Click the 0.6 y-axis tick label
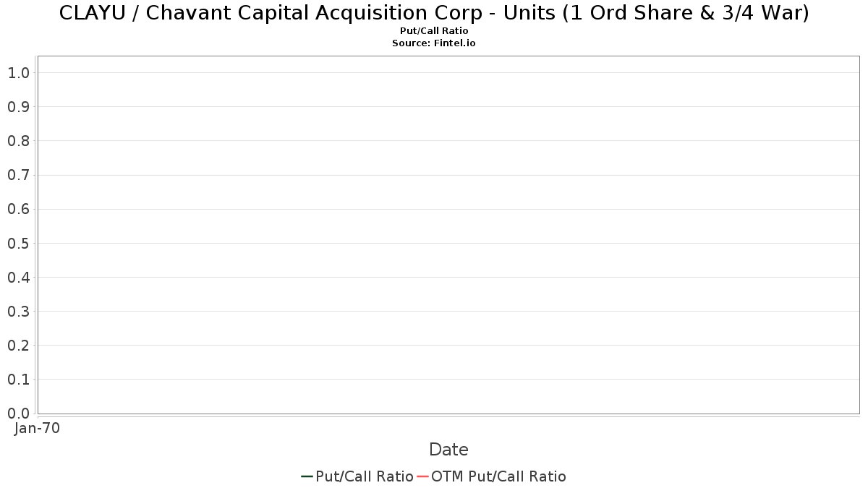 click(x=18, y=209)
